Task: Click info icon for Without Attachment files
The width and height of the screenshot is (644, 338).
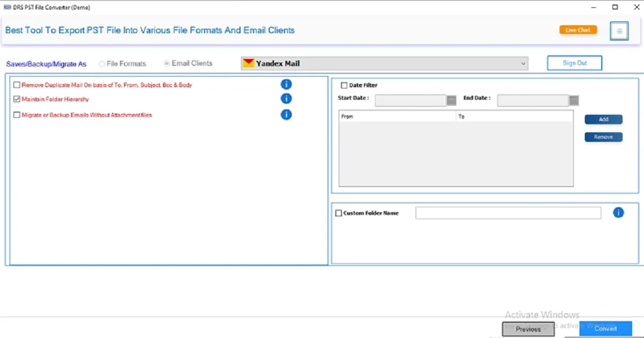Action: [x=286, y=114]
